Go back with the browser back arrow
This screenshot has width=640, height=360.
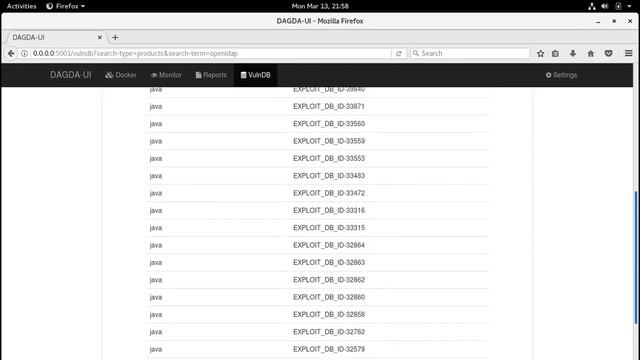(11, 53)
